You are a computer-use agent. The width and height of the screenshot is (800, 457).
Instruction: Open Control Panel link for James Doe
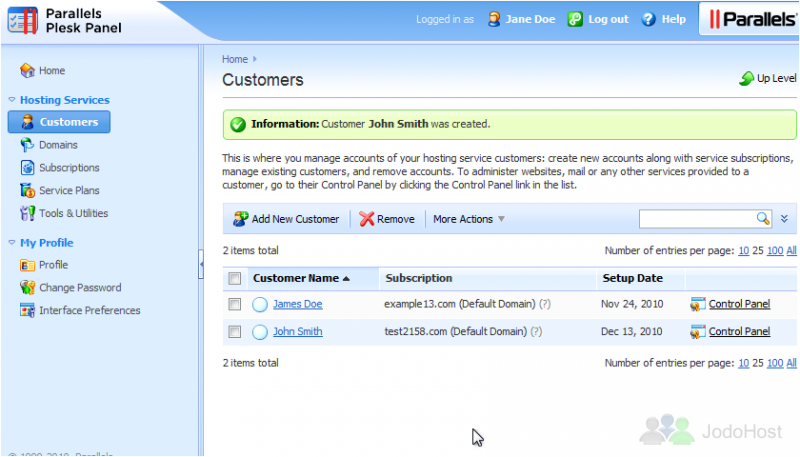tap(739, 304)
